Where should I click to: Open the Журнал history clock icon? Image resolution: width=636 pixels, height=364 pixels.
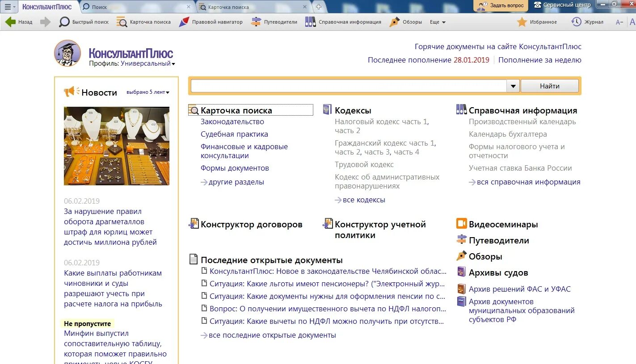tap(577, 22)
